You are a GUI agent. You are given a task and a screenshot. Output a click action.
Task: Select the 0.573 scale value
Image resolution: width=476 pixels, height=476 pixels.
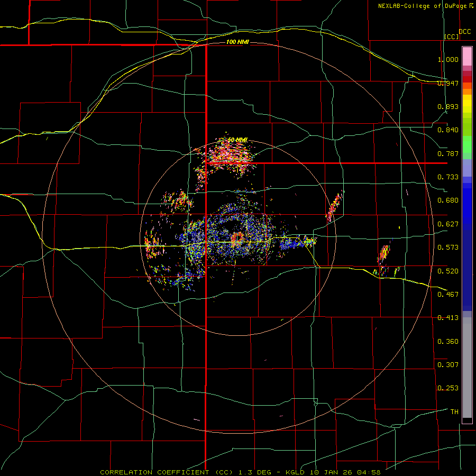pos(448,248)
